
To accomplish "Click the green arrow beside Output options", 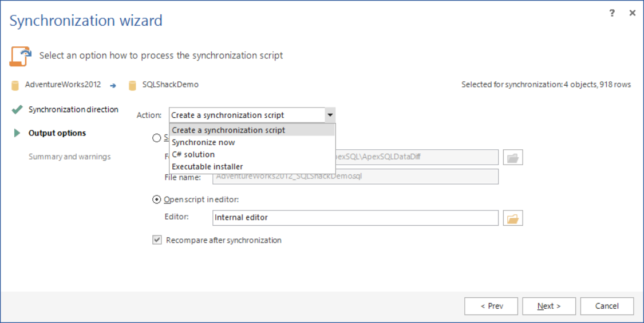I will [x=17, y=133].
